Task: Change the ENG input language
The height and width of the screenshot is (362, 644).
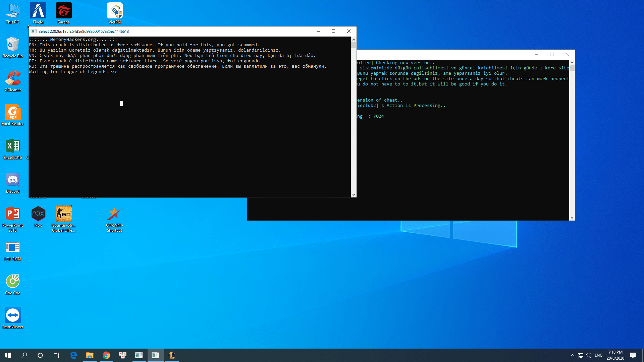Action: [598, 355]
